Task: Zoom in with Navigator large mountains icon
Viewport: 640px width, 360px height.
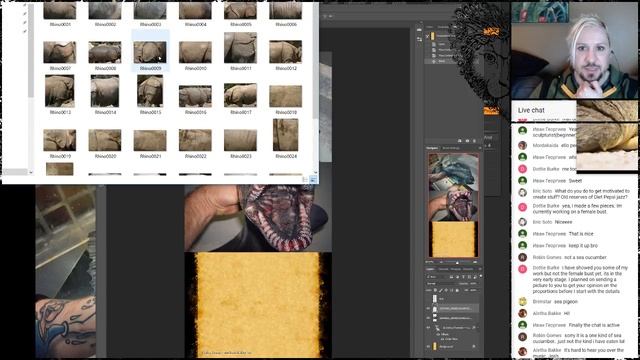Action: coord(475,262)
